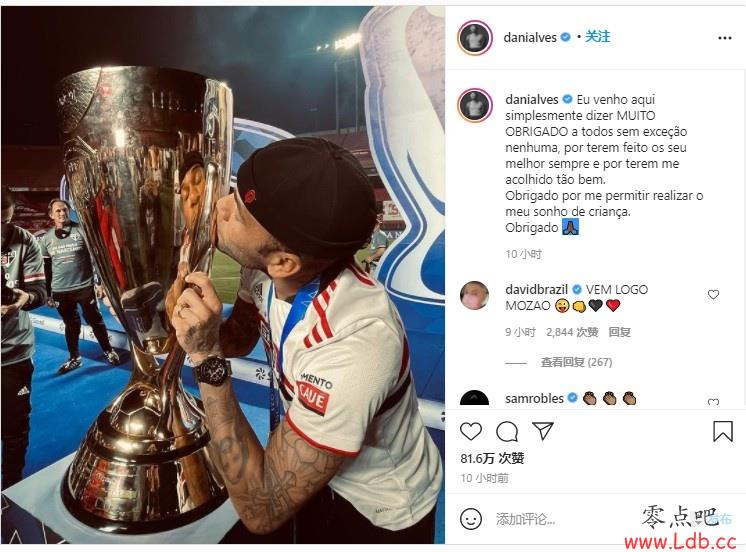Image resolution: width=746 pixels, height=552 pixels.
Task: Reply to davidbrazil's comment via 回复
Action: click(619, 332)
